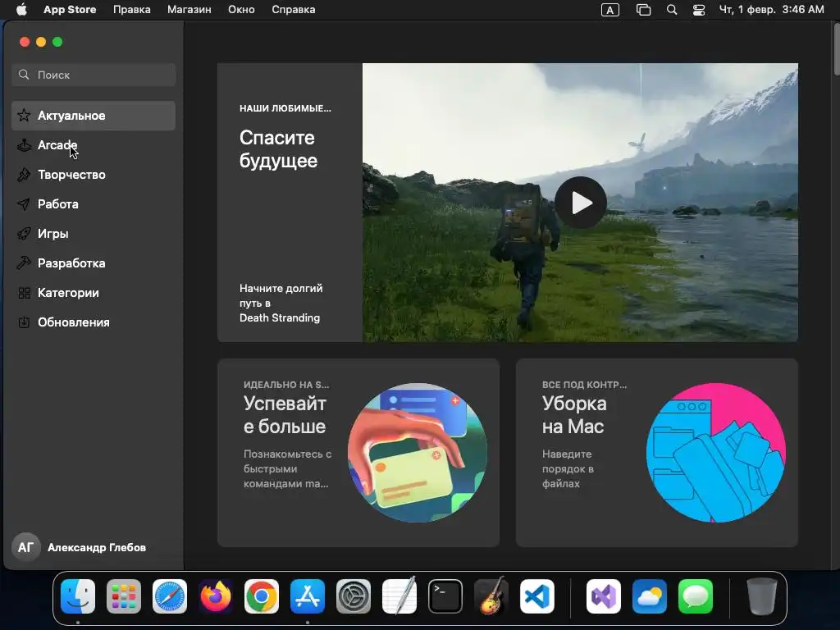This screenshot has width=840, height=630.
Task: Select the Обновления download icon
Action: tap(24, 322)
